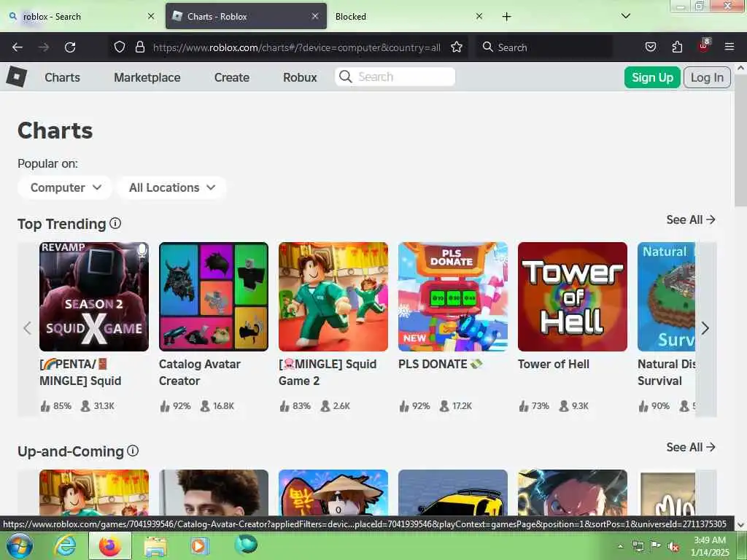
Task: Click the Action Center flag tray icon
Action: [x=655, y=546]
